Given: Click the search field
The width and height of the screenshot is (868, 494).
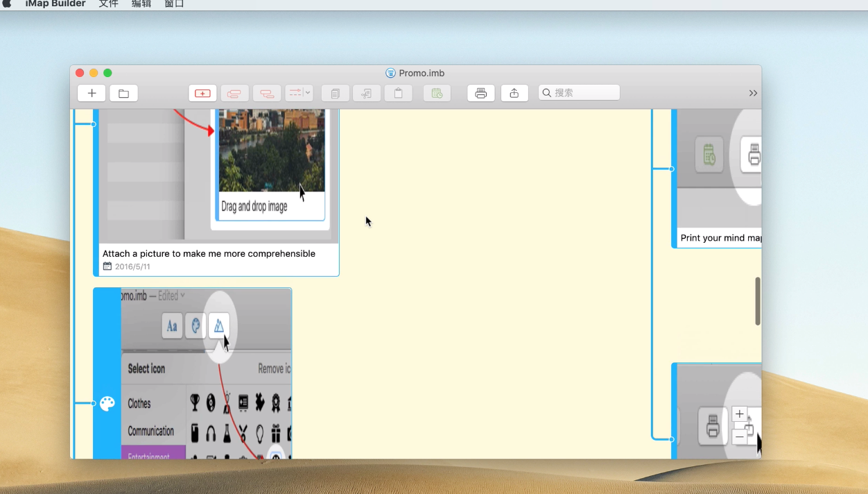Looking at the screenshot, I should click(x=579, y=93).
